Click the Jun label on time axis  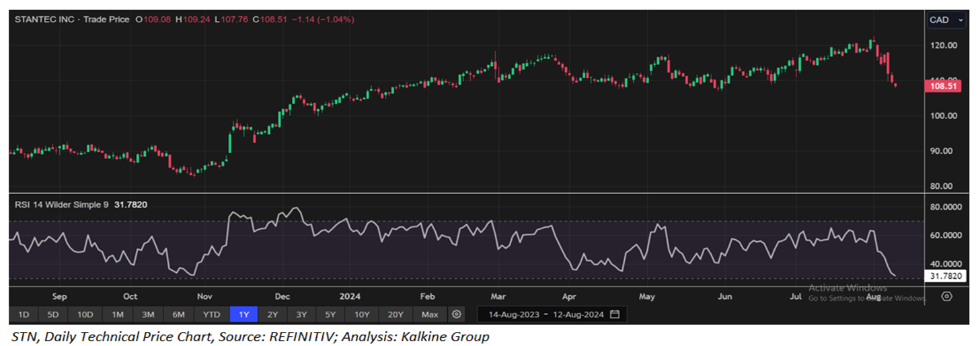click(x=724, y=296)
